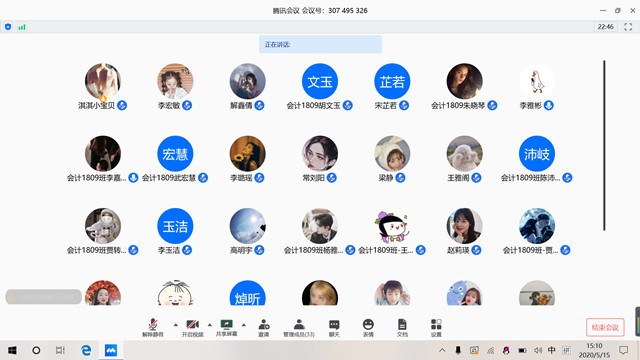Toggle fullscreen mode icon at top right

[628, 27]
